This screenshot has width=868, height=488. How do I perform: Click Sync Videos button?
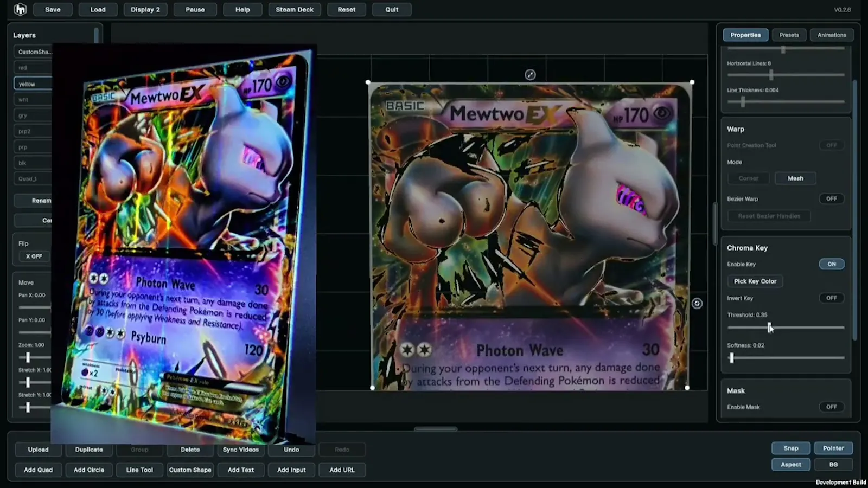pyautogui.click(x=241, y=450)
